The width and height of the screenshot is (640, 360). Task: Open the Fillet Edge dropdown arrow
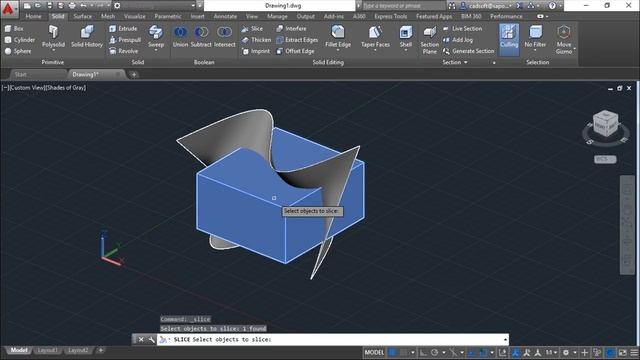338,50
